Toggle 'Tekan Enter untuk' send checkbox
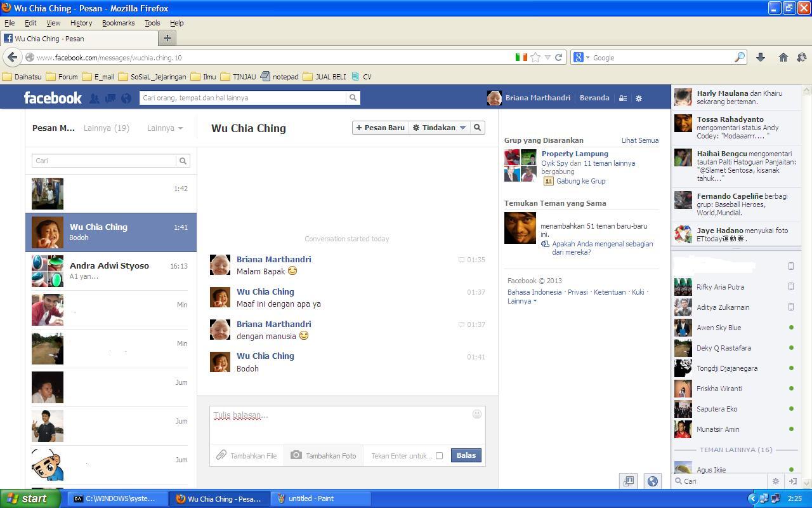The image size is (812, 508). [x=439, y=455]
